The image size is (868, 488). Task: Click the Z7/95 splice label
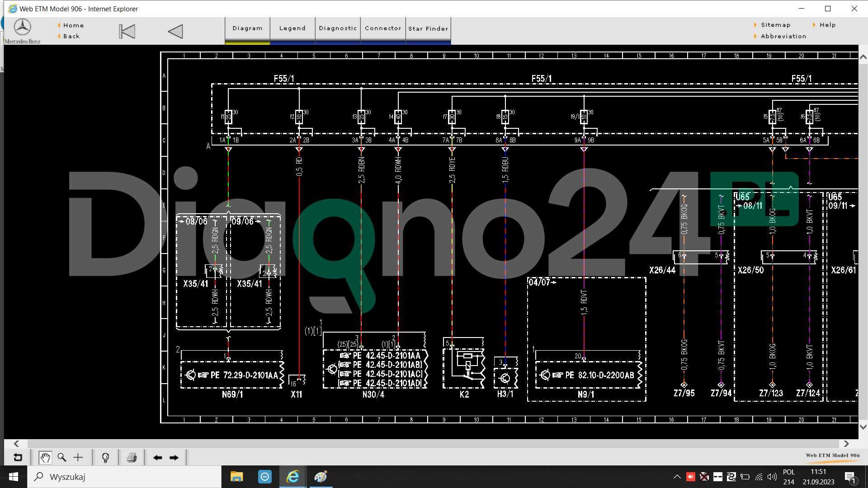[684, 393]
